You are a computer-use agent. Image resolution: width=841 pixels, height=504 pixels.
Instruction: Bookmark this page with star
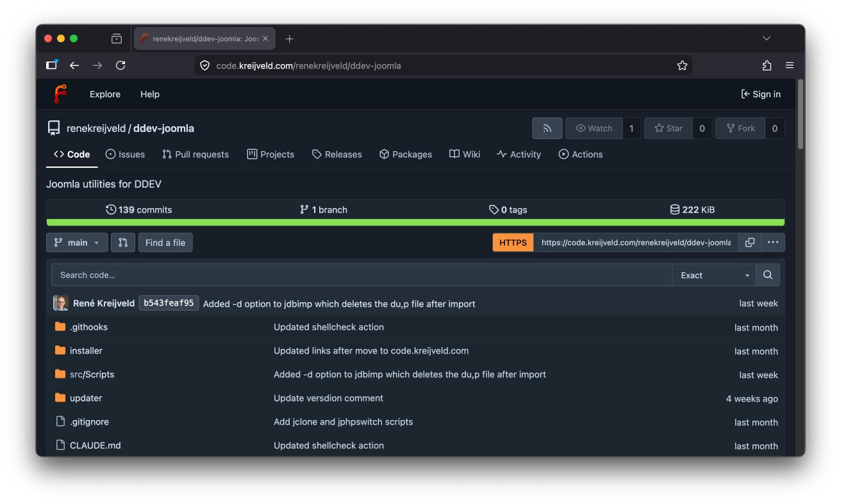pos(682,65)
